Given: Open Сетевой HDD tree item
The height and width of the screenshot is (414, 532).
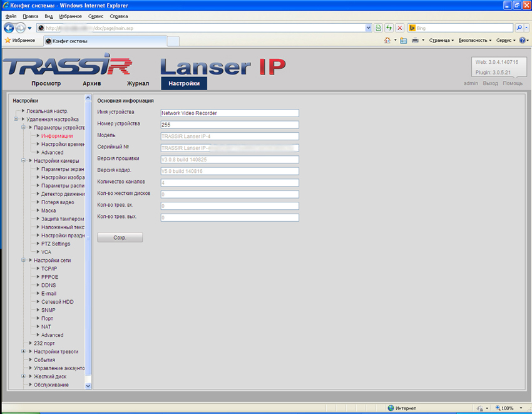Looking at the screenshot, I should click(x=58, y=302).
